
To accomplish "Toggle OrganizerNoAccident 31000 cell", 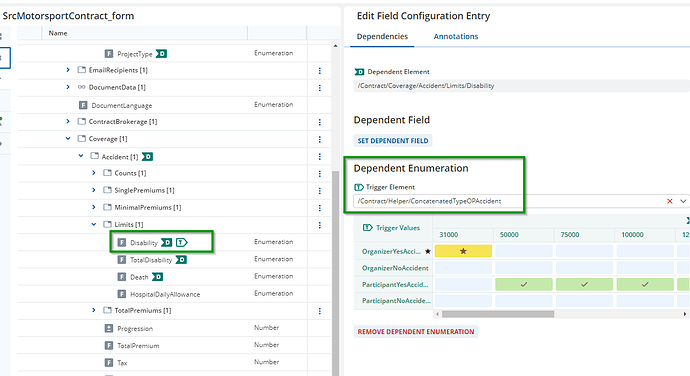I will 463,268.
